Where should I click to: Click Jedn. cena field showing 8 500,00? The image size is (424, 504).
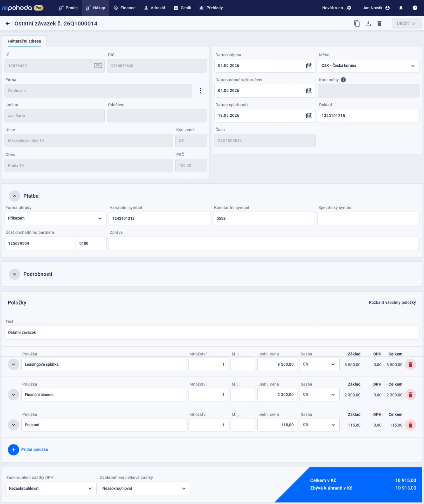click(277, 365)
